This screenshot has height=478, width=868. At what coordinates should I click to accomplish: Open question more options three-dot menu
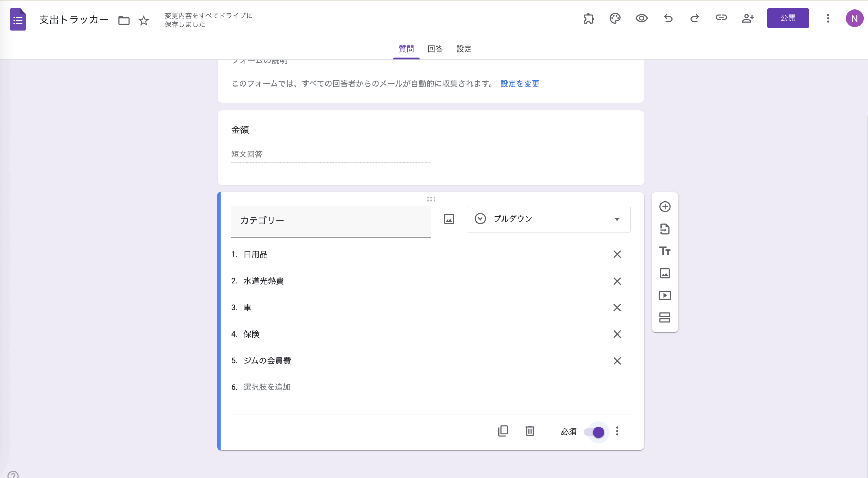617,431
